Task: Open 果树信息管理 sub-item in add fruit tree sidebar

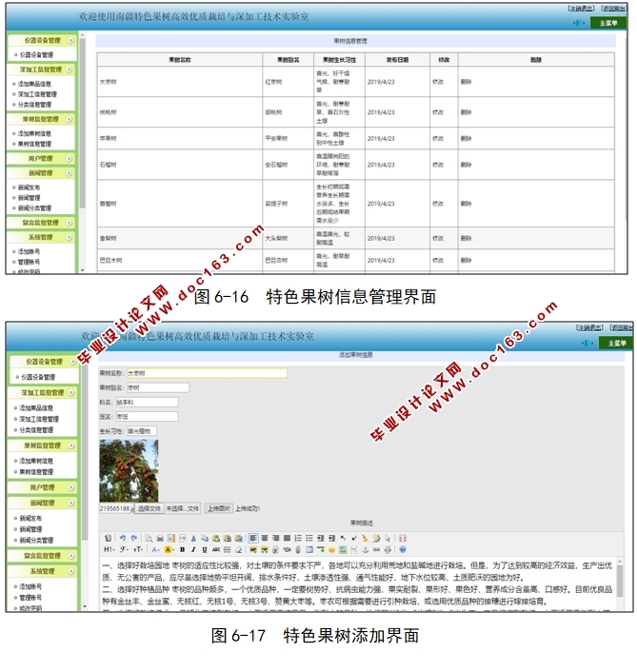Action: [36, 472]
